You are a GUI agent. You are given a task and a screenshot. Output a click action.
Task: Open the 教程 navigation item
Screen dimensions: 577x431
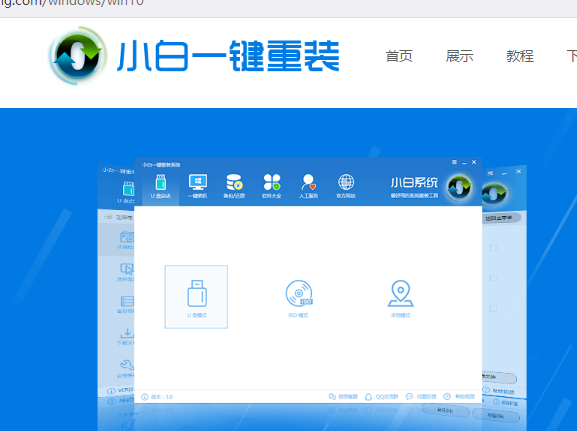pyautogui.click(x=520, y=56)
